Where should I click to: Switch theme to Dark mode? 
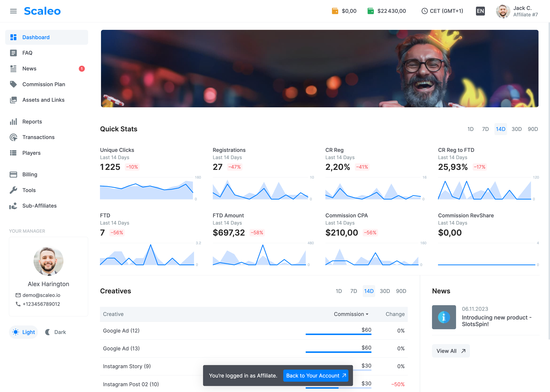coord(55,332)
